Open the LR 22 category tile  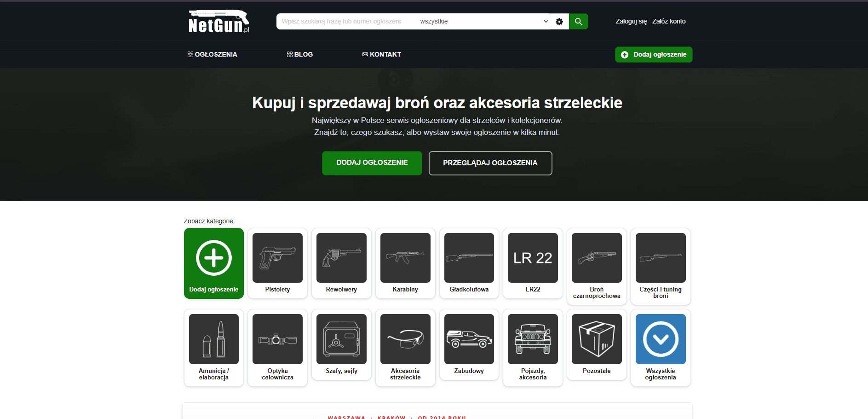coord(533,258)
